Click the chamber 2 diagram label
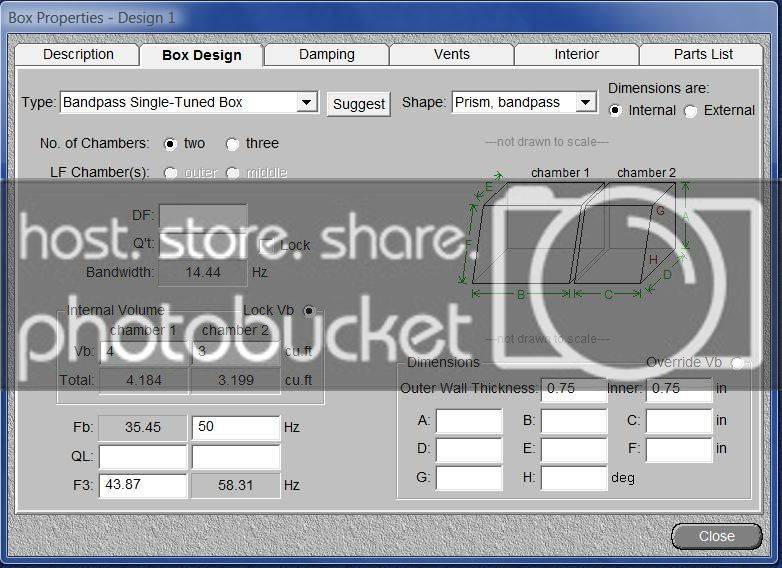 point(646,173)
